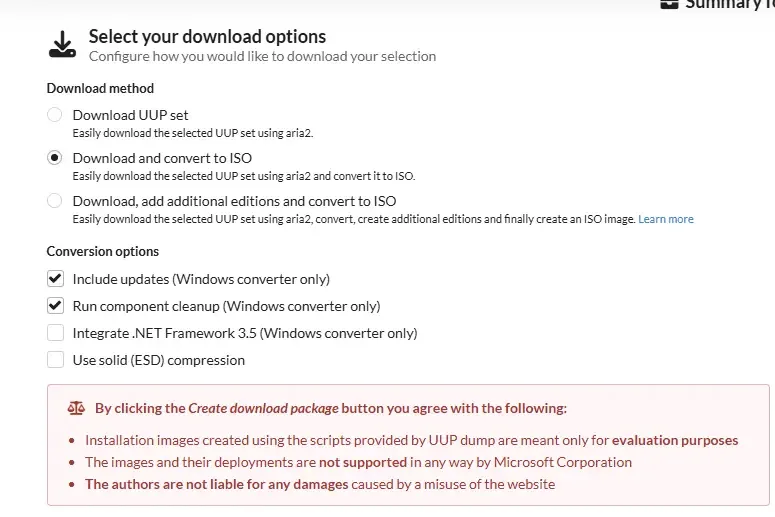Uncheck the Include updates checkbox

click(x=55, y=279)
